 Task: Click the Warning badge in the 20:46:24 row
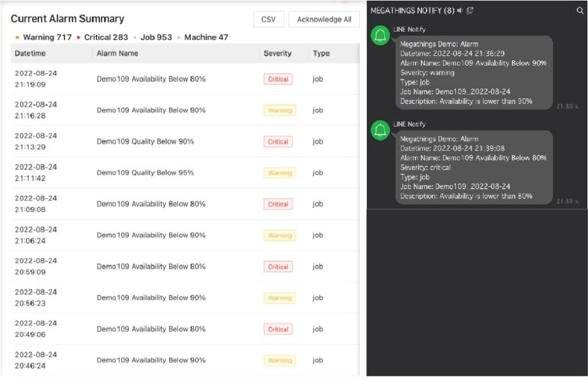coord(280,360)
